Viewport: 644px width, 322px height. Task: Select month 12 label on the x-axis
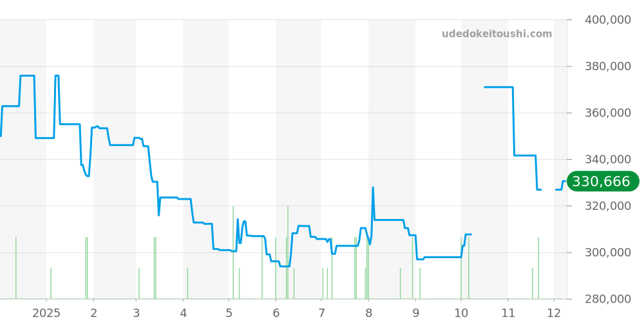tap(554, 313)
